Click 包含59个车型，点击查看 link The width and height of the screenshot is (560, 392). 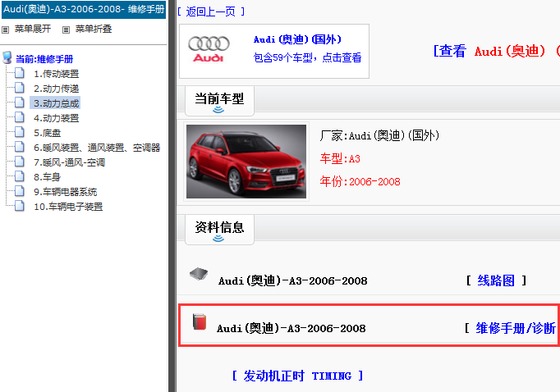pos(307,57)
